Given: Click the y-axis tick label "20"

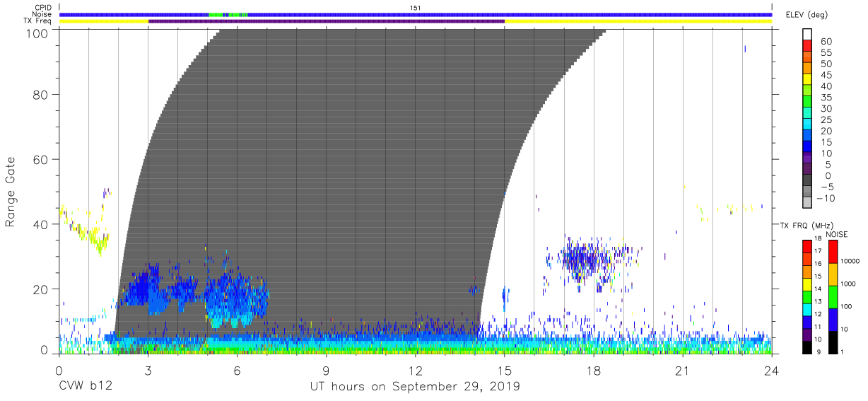Looking at the screenshot, I should [x=41, y=289].
